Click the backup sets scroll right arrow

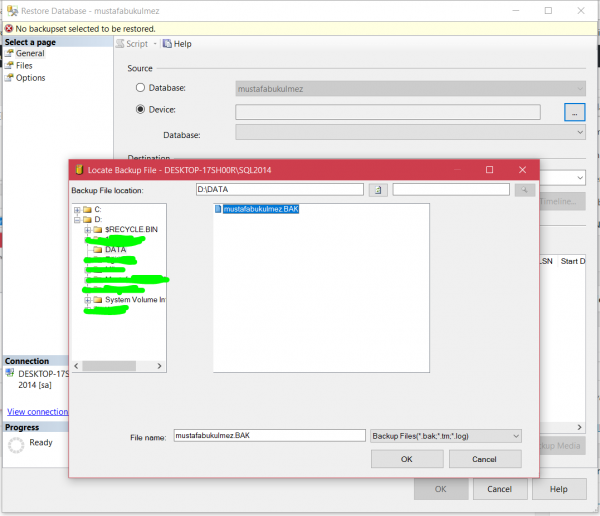[x=579, y=427]
